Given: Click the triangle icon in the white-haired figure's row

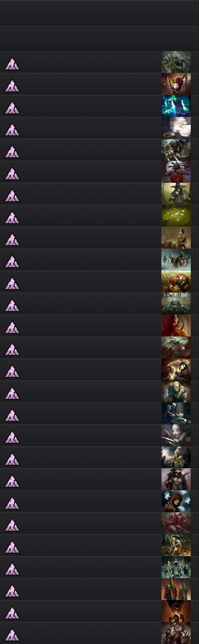Looking at the screenshot, I should 12,129.
